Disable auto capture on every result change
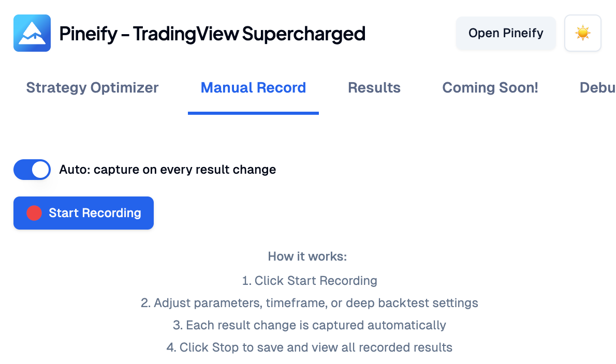 click(32, 170)
